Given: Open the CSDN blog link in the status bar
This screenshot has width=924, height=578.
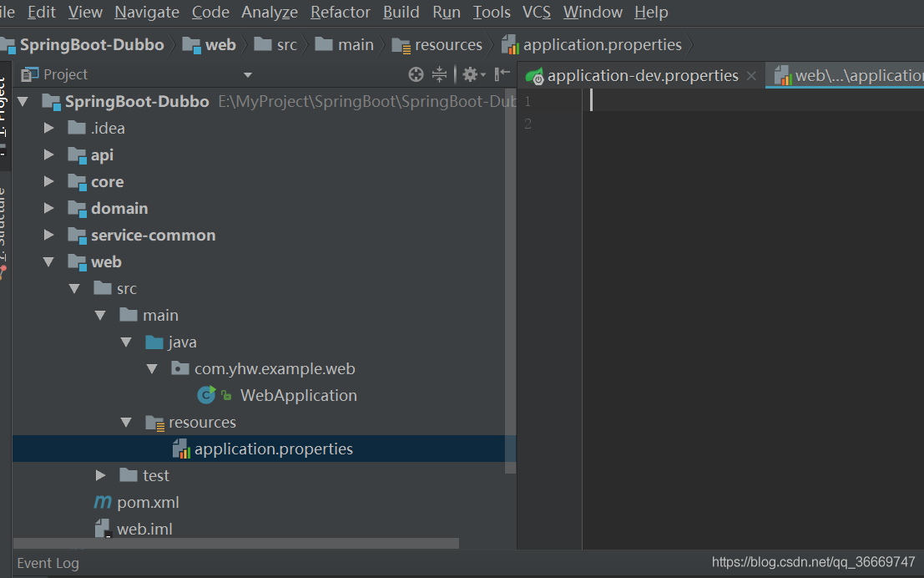Looking at the screenshot, I should point(814,562).
